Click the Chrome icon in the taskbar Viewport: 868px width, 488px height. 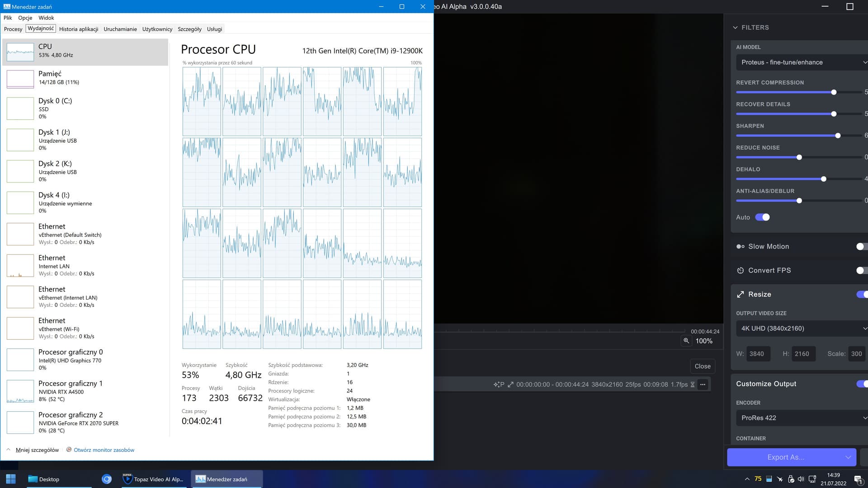tap(107, 479)
